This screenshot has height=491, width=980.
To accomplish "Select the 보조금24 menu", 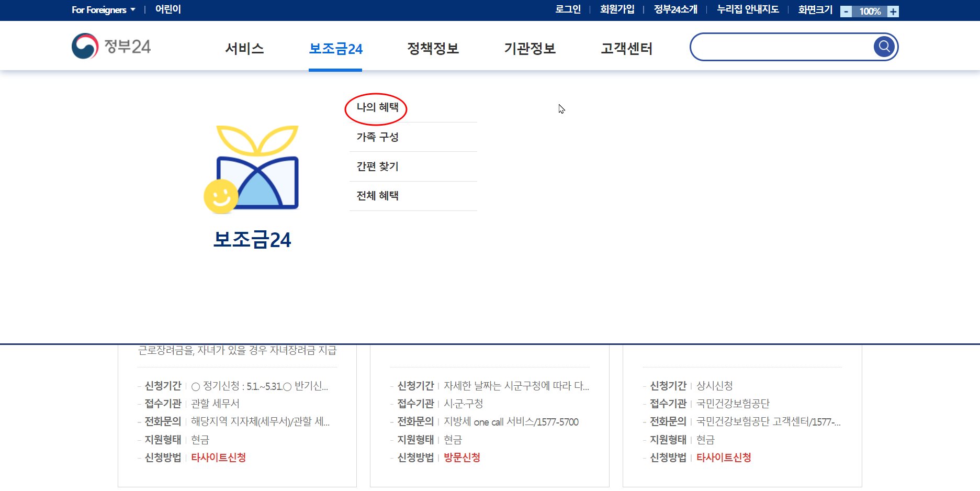I will pos(335,49).
